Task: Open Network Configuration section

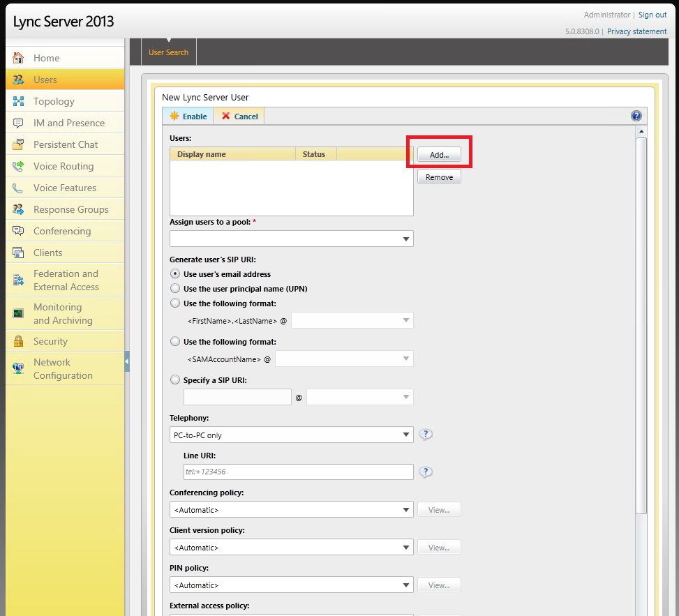Action: tap(64, 369)
